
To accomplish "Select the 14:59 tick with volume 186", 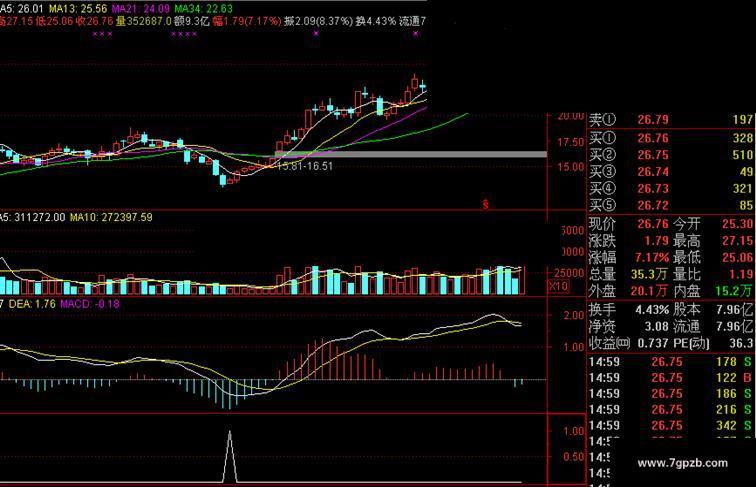I will tap(671, 394).
